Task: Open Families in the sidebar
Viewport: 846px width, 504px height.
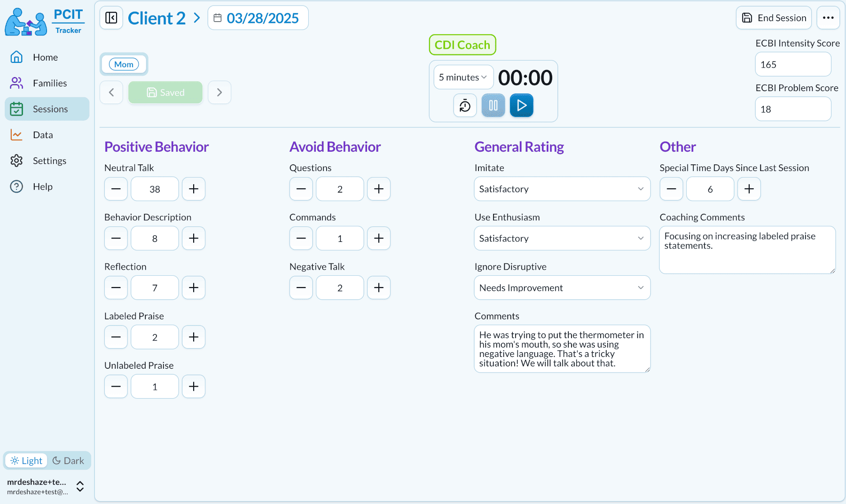Action: click(49, 83)
